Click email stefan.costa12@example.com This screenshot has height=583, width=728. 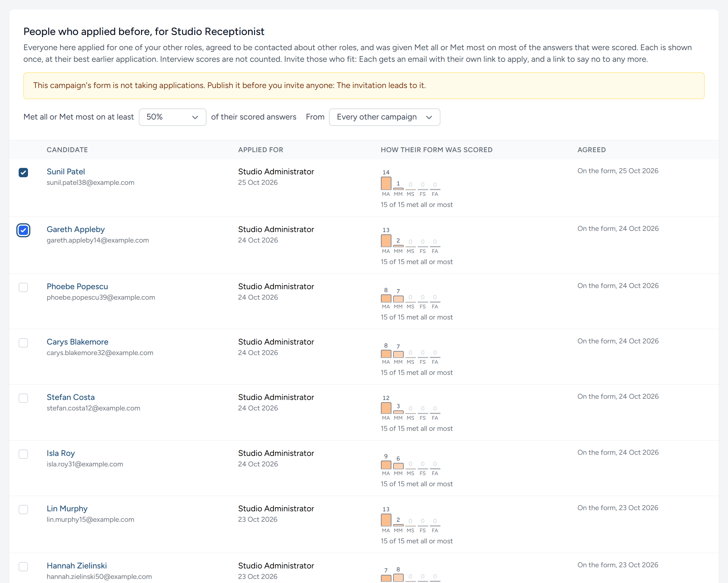(x=93, y=408)
